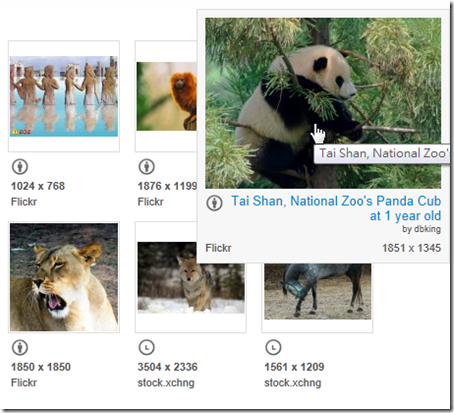This screenshot has height=413, width=454.
Task: Select the orange monkey thumbnail
Action: point(166,96)
